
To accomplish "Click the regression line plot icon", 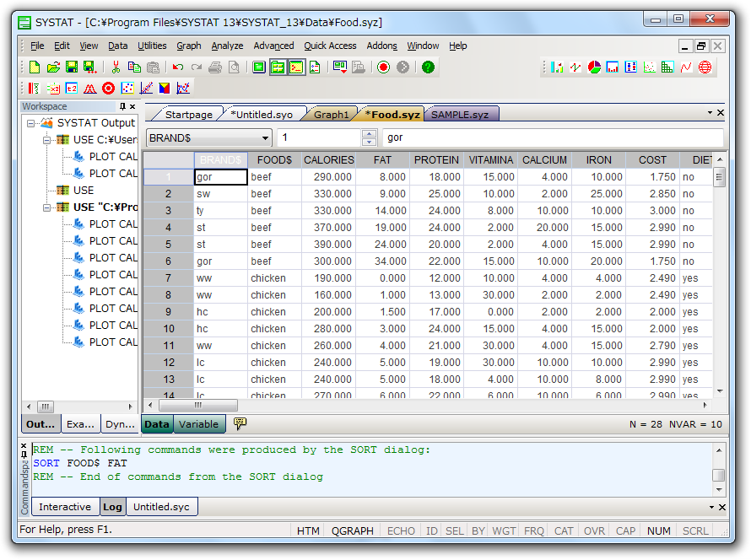I will (x=146, y=88).
